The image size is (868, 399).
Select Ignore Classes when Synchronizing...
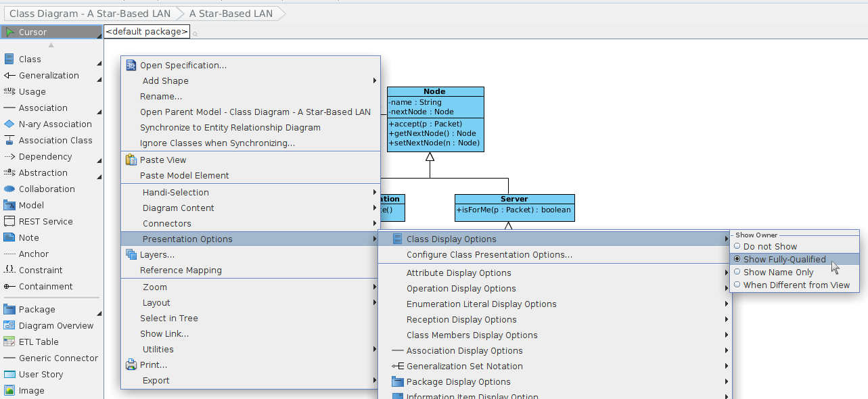pyautogui.click(x=250, y=143)
